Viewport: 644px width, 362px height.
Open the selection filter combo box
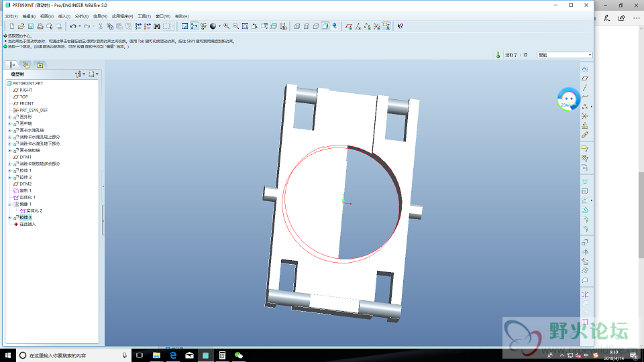(564, 55)
